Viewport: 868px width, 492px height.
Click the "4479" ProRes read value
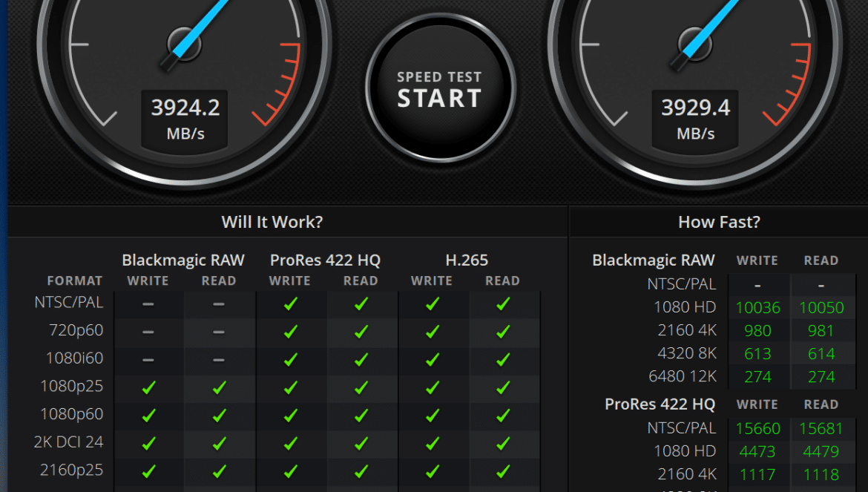click(x=821, y=452)
